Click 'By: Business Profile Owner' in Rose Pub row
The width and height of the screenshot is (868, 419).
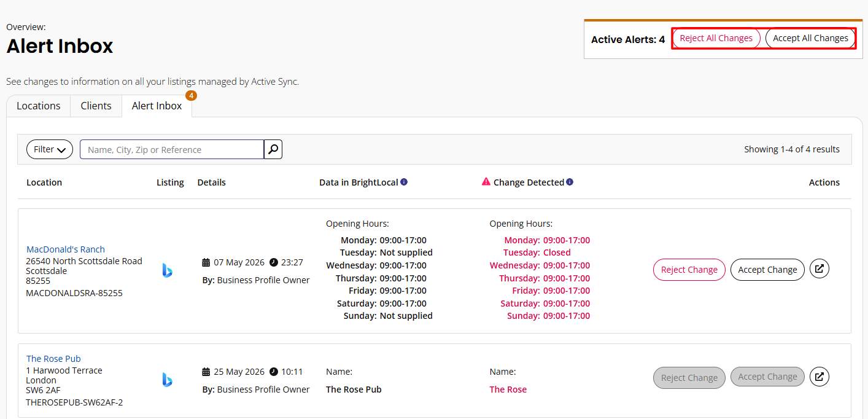pos(256,389)
